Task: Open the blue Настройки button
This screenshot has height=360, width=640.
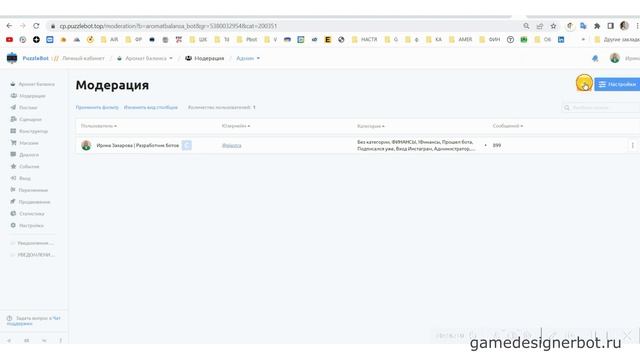Action: (x=617, y=84)
